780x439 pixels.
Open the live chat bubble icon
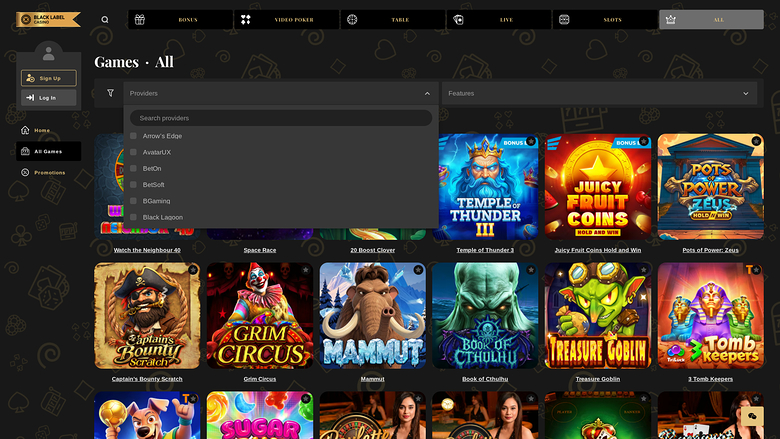[752, 416]
